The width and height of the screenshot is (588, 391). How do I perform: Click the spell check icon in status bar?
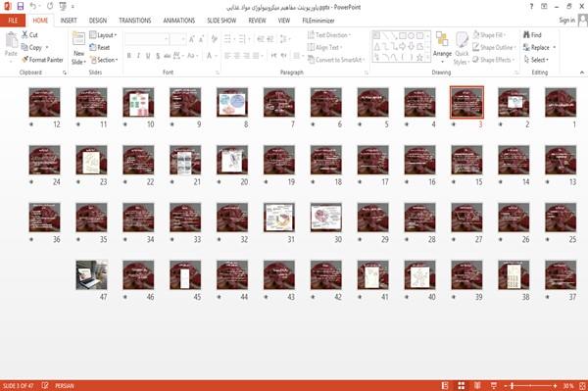tap(45, 385)
